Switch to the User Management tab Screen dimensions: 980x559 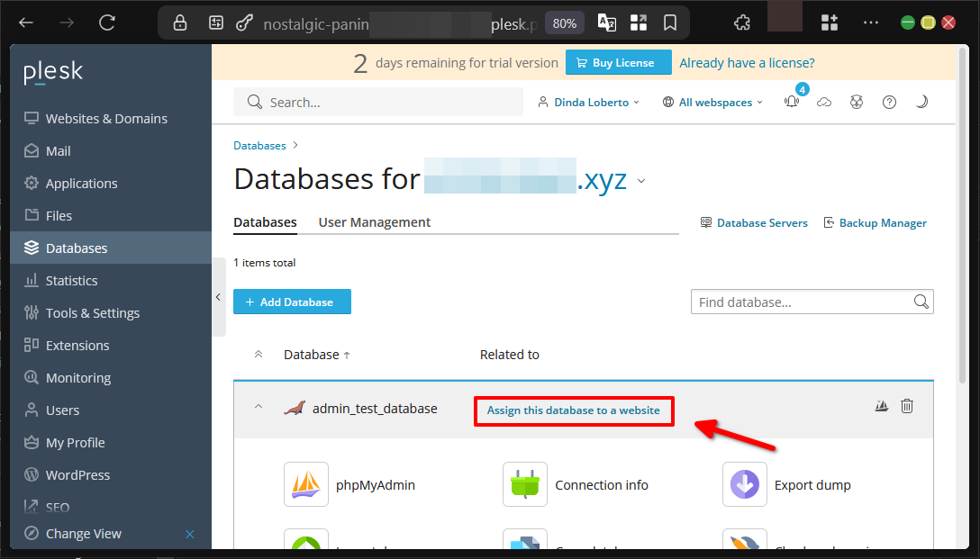[x=374, y=221]
